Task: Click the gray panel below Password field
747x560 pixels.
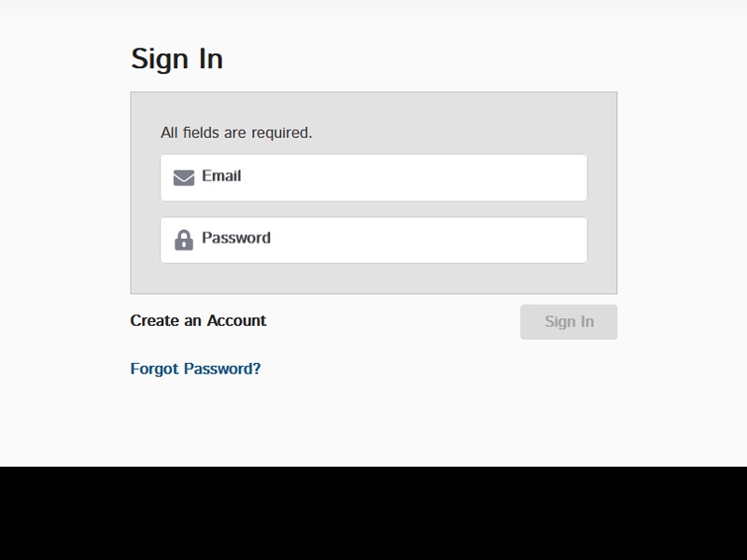Action: 373,278
